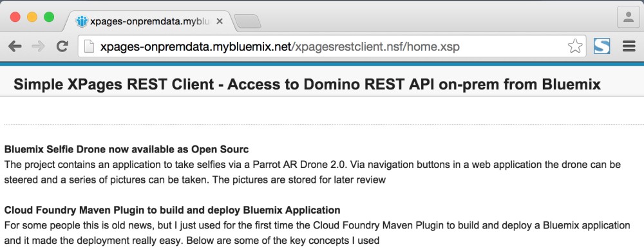The height and width of the screenshot is (249, 644).
Task: Click the page document icon in address bar
Action: pyautogui.click(x=89, y=46)
